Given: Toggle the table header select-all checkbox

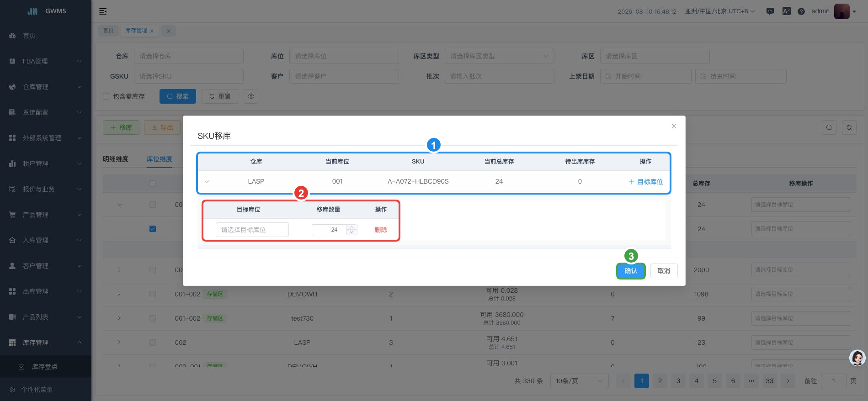Looking at the screenshot, I should click(153, 184).
